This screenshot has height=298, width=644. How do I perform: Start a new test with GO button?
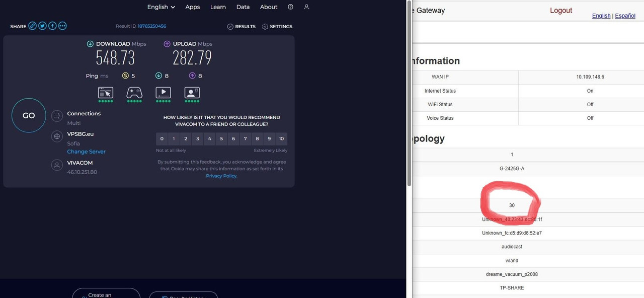tap(29, 115)
